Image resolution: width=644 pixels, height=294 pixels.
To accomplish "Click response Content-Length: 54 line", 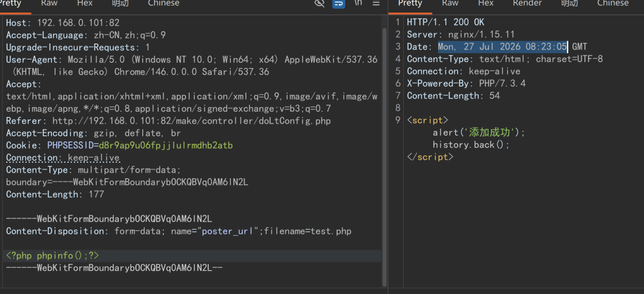I will 453,96.
